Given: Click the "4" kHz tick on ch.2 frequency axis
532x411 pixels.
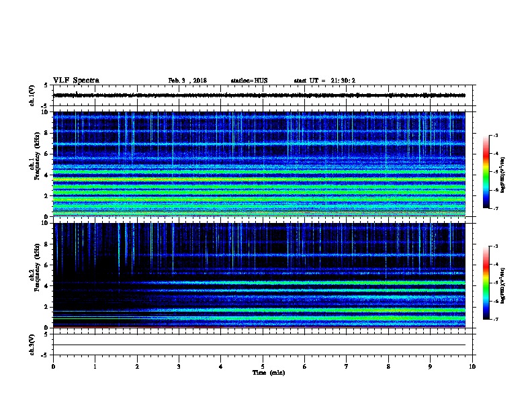Looking at the screenshot, I should [47, 286].
